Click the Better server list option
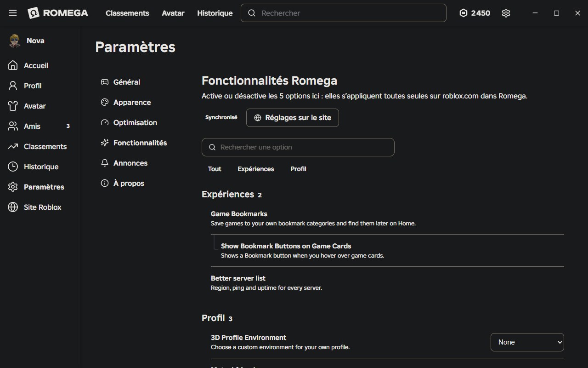Screen dimensions: 588x368 click(238, 278)
